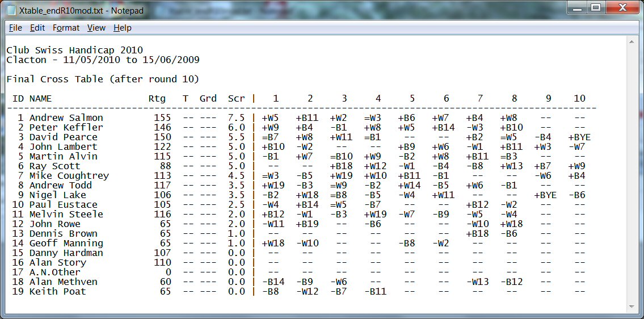Click Martin Alvin's '=B10' result
The height and width of the screenshot is (319, 644).
(x=342, y=157)
